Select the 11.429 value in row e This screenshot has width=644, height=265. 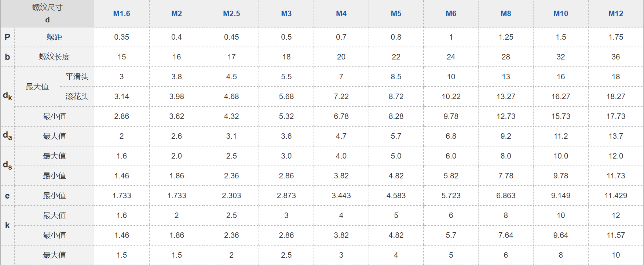(x=616, y=196)
